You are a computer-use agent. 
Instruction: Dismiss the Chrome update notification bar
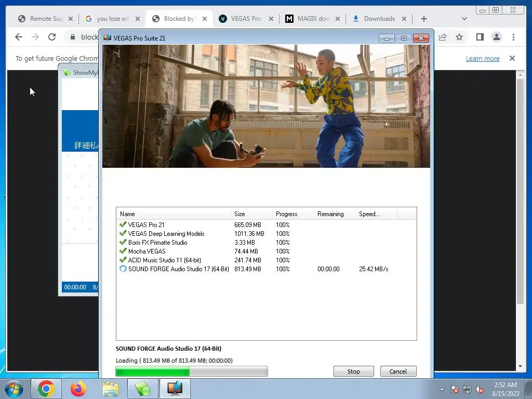point(512,58)
